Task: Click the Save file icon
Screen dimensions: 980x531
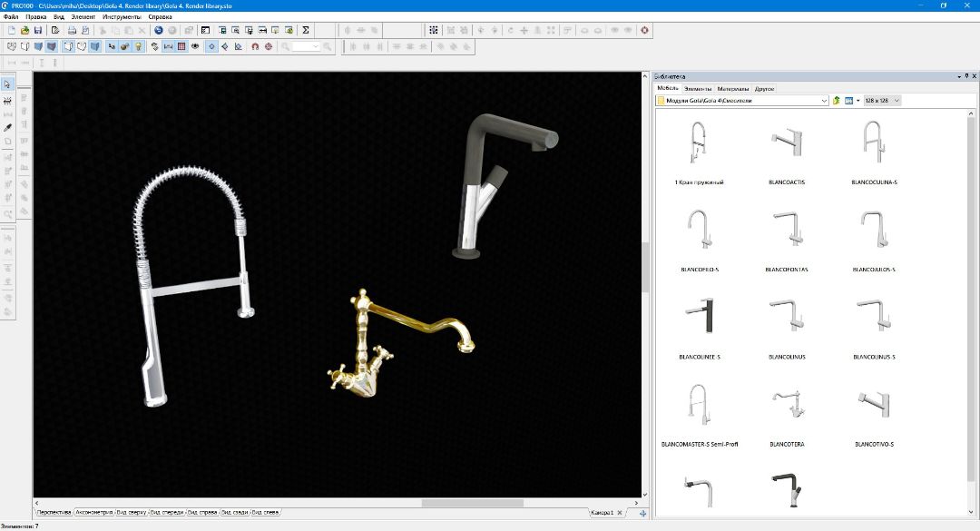Action: 38,30
